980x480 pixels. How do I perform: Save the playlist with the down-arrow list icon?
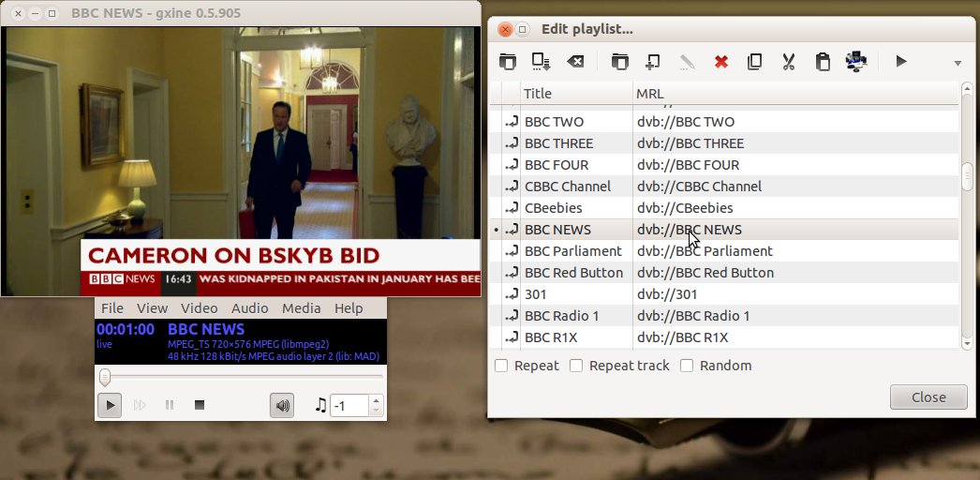541,61
